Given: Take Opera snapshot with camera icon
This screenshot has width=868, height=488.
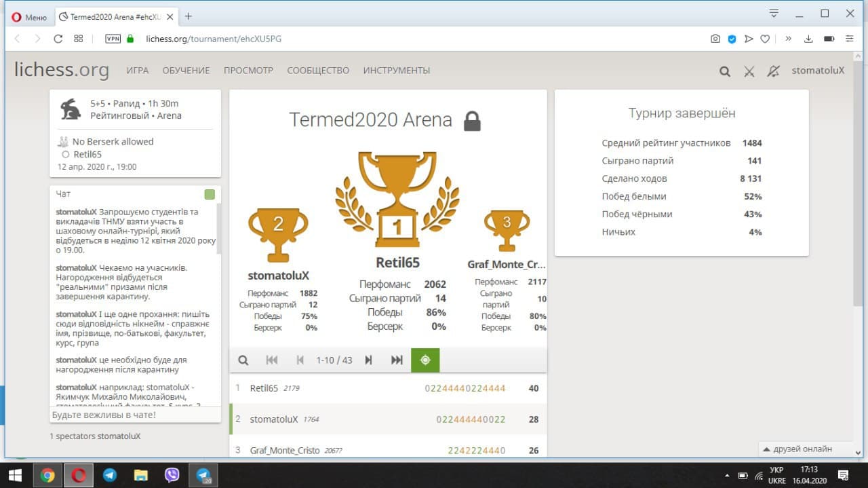Looking at the screenshot, I should point(715,39).
